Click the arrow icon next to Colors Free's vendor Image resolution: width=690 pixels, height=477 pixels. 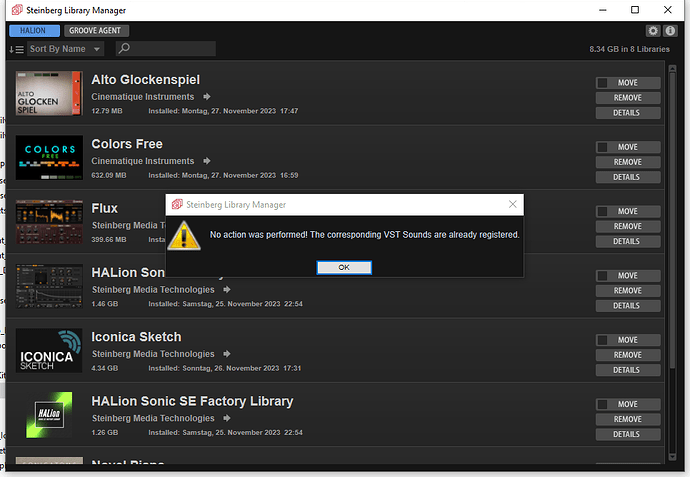coord(207,161)
